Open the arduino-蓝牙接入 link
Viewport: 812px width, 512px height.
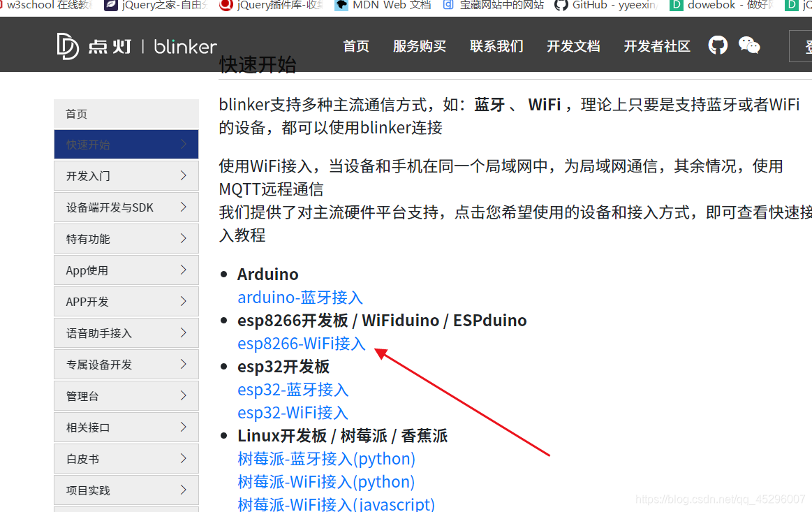(300, 298)
